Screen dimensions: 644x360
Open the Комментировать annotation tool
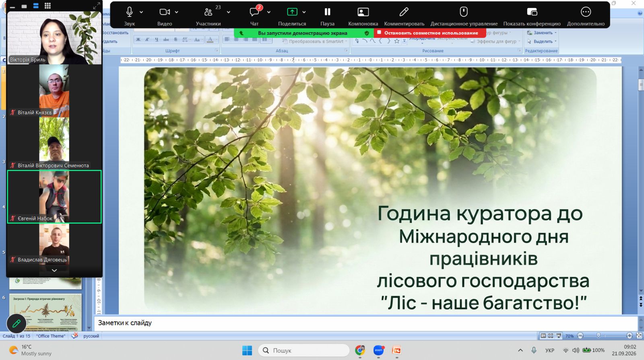(404, 12)
